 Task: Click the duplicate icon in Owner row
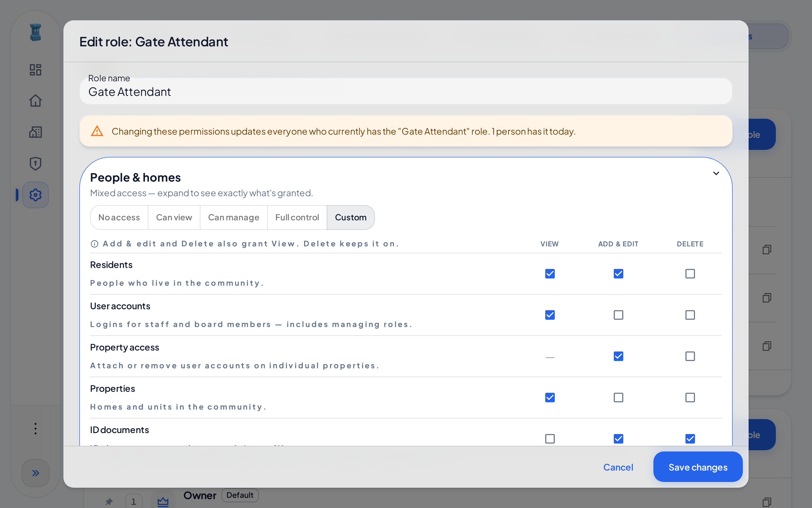point(767,502)
